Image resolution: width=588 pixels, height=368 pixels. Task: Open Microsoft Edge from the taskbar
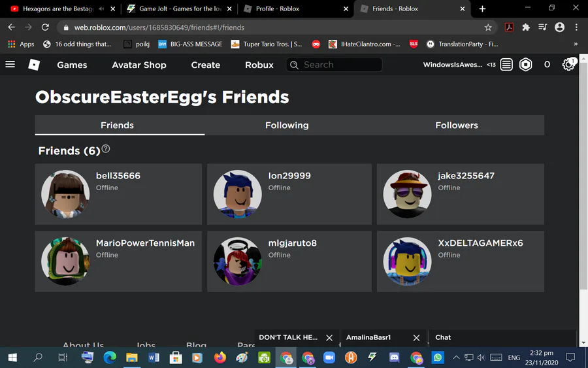[x=110, y=358]
